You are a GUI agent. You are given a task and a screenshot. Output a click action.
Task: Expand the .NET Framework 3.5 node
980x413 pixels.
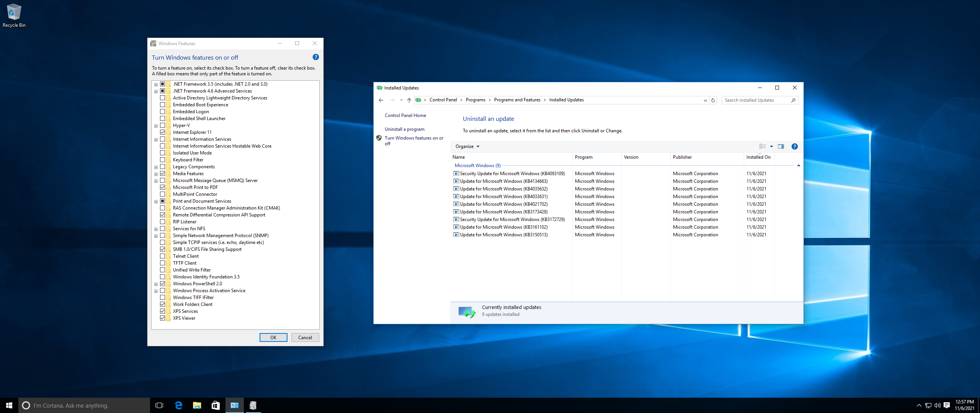[156, 85]
